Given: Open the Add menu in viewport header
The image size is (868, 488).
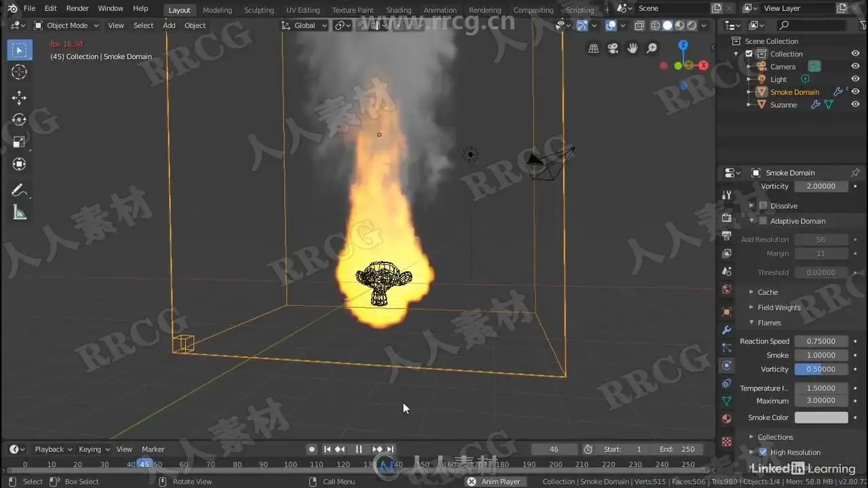Looking at the screenshot, I should [x=169, y=26].
